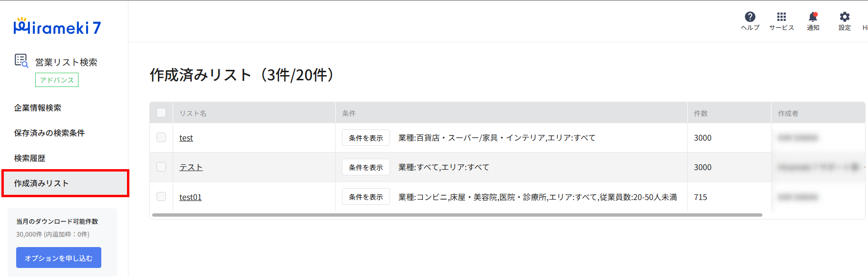The width and height of the screenshot is (868, 277).
Task: Open the Settings gear icon
Action: [x=844, y=17]
